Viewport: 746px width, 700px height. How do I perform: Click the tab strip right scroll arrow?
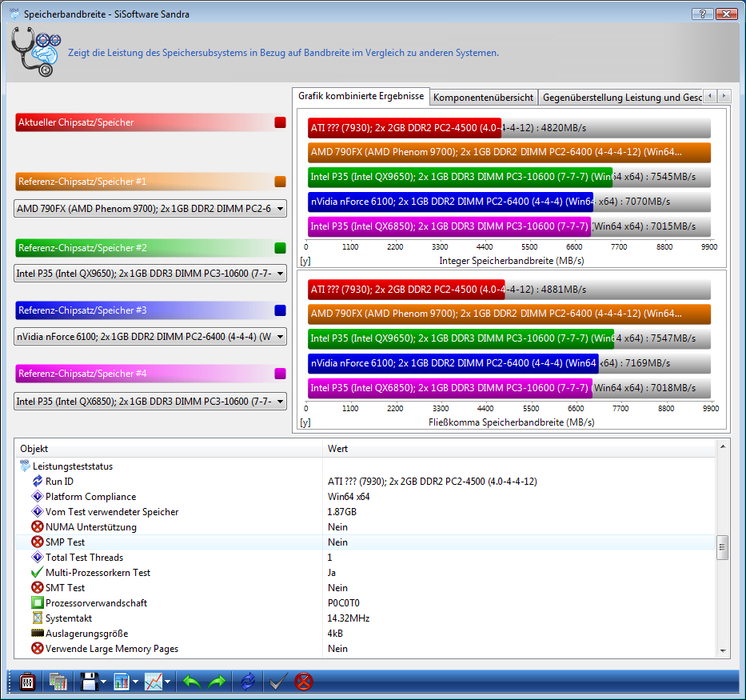pos(724,96)
